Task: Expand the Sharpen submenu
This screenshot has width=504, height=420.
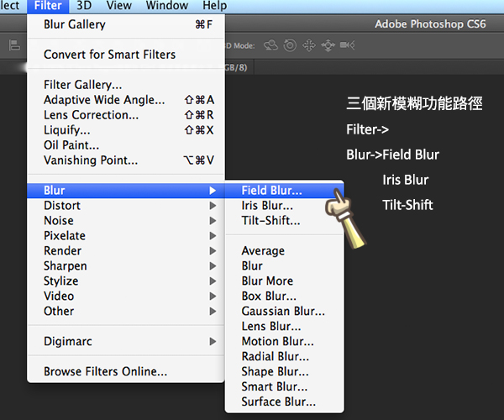Action: tap(126, 266)
